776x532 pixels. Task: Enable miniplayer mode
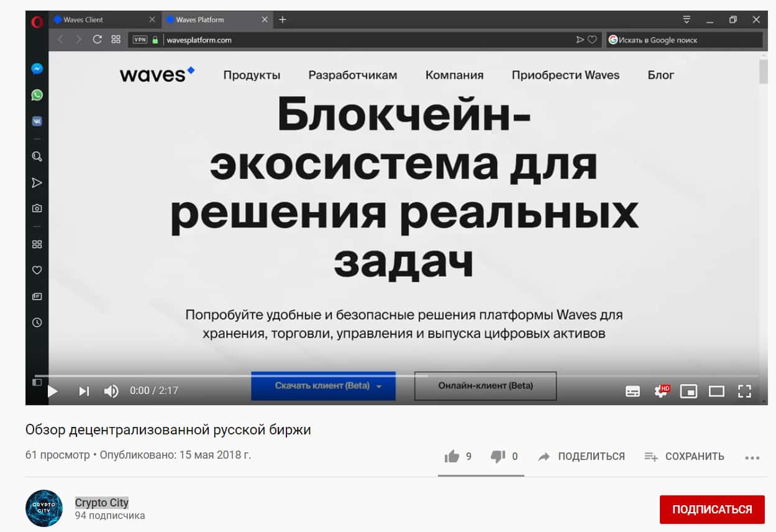688,391
